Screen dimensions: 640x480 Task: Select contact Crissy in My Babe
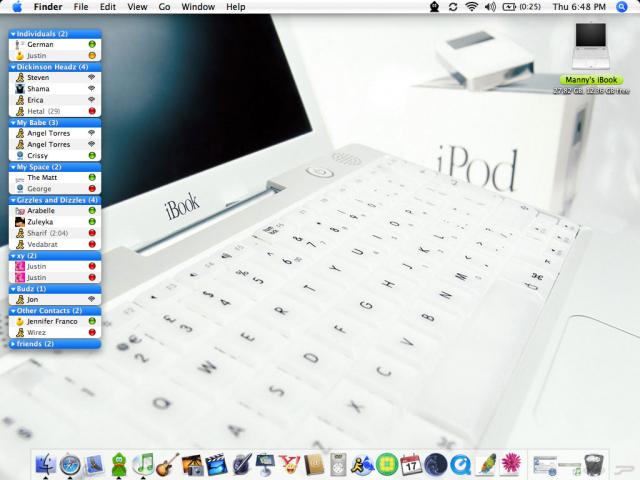[55, 156]
